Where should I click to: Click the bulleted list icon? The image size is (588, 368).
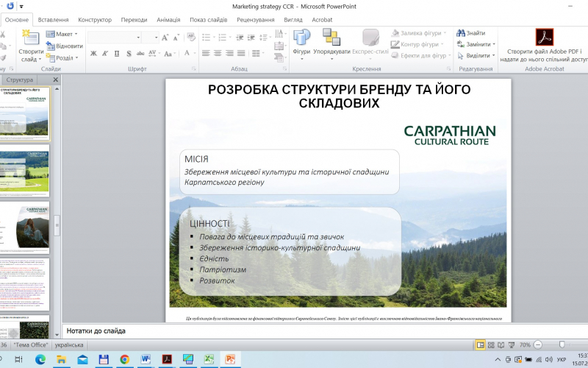coord(206,38)
